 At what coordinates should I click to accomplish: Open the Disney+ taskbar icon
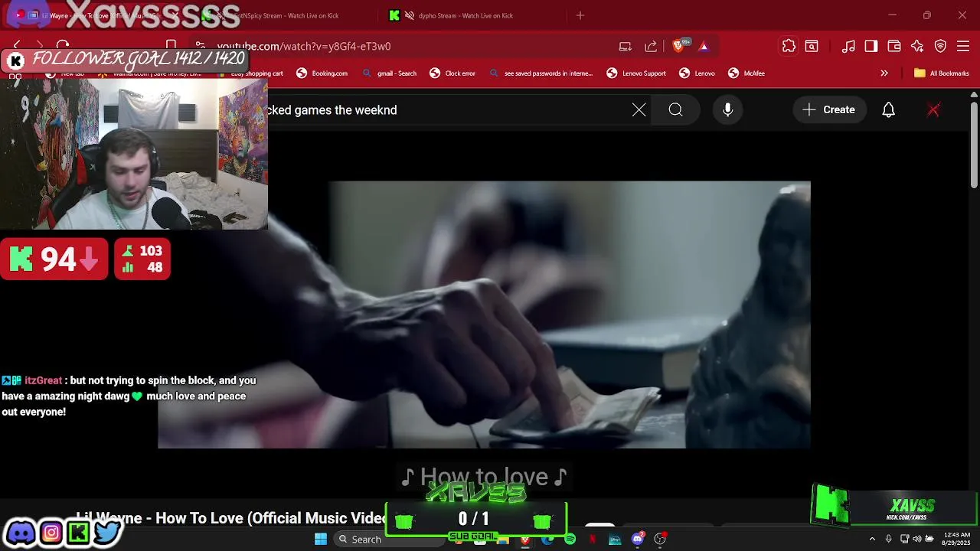pos(615,540)
